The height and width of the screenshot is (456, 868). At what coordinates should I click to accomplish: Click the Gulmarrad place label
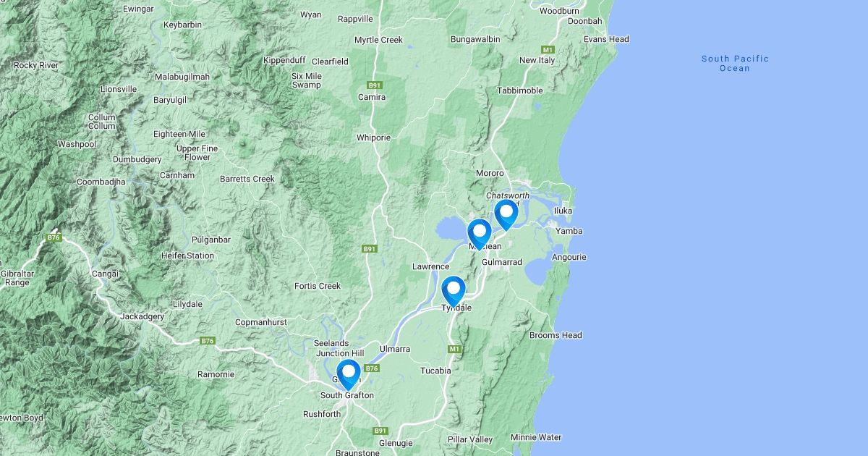pyautogui.click(x=502, y=262)
